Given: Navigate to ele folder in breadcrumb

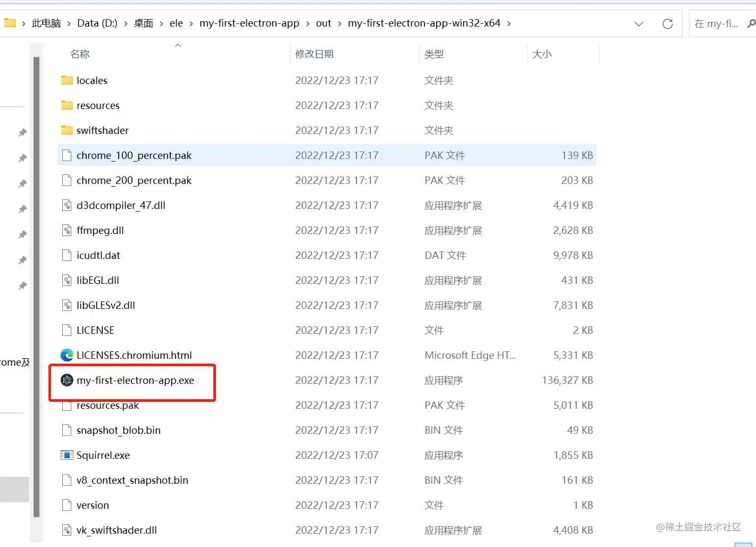Looking at the screenshot, I should (x=176, y=23).
